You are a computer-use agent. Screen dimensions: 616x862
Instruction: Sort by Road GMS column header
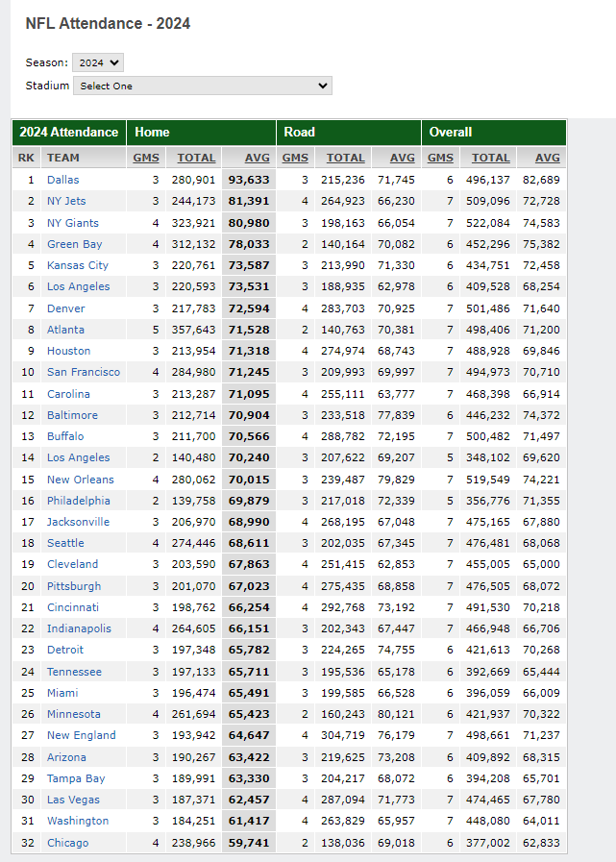click(295, 158)
